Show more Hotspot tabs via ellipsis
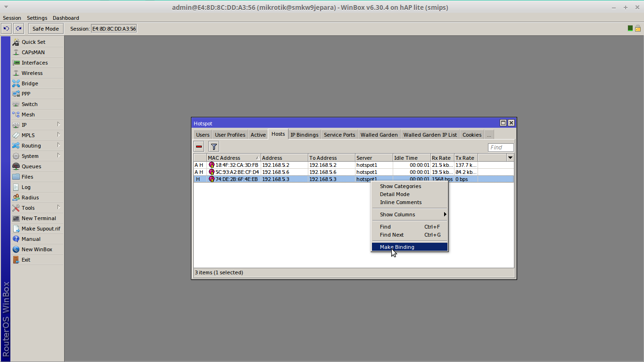The image size is (644, 362). click(x=489, y=135)
